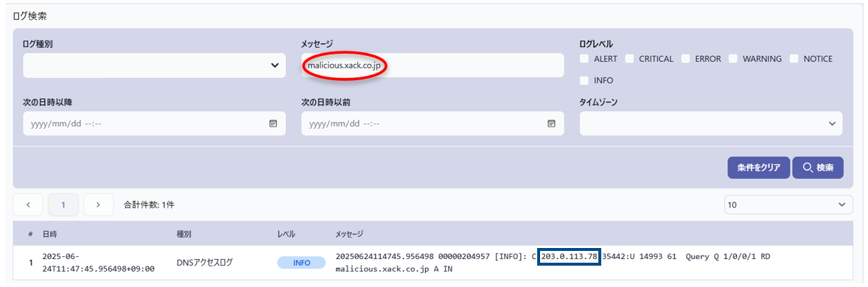This screenshot has width=868, height=287.
Task: Click the timestamp 2025-06-24T11:47:45 cell
Action: (98, 263)
